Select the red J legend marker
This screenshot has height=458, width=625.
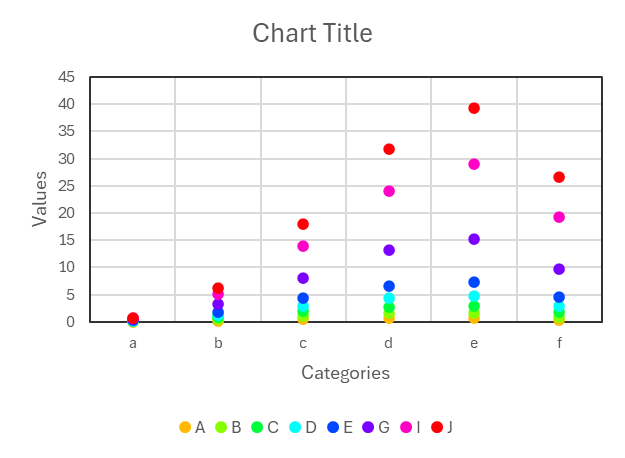pyautogui.click(x=436, y=427)
